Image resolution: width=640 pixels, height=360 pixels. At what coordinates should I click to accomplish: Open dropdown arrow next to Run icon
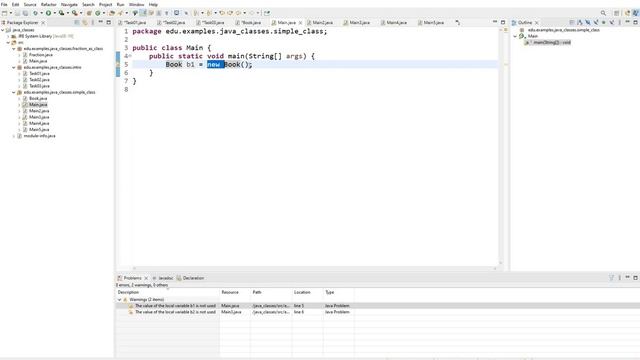coord(55,13)
